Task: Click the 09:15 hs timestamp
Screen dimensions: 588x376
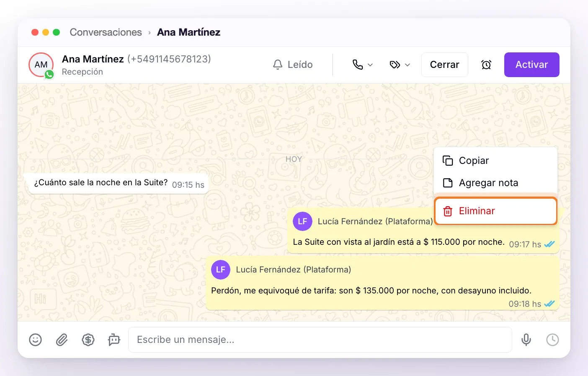Action: point(188,185)
